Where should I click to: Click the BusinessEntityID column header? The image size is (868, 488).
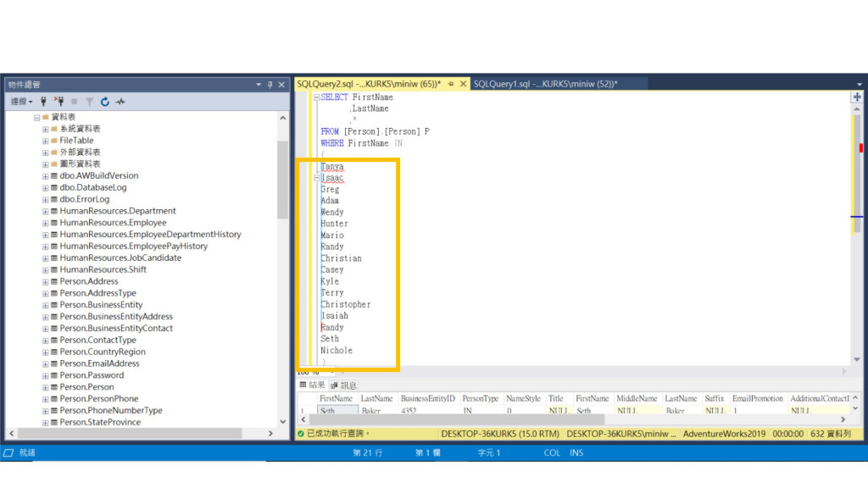click(427, 398)
